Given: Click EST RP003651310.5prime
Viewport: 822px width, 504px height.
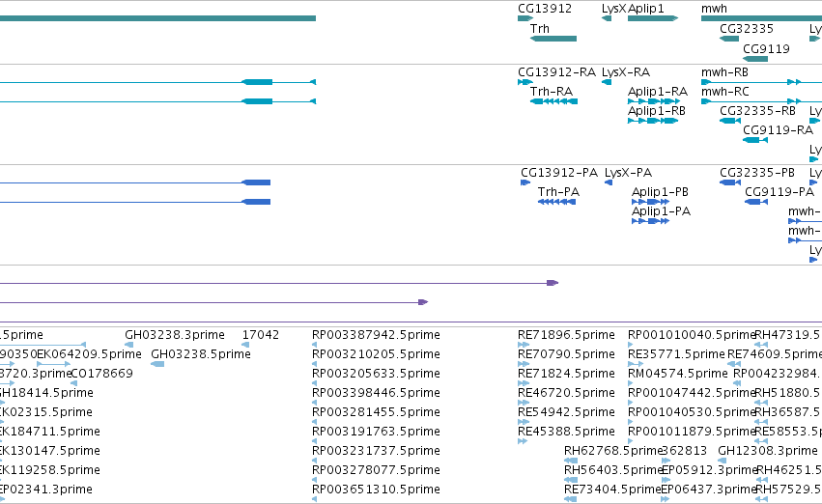Looking at the screenshot, I should pyautogui.click(x=376, y=490).
